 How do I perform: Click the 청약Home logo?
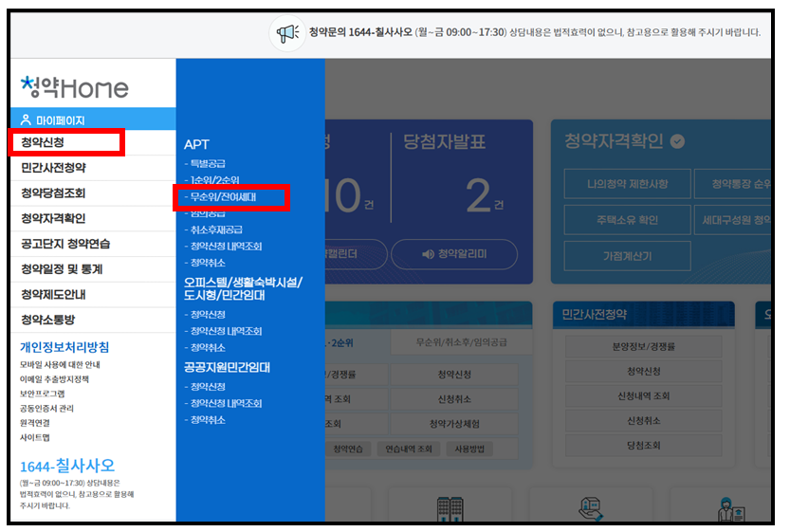(x=75, y=87)
